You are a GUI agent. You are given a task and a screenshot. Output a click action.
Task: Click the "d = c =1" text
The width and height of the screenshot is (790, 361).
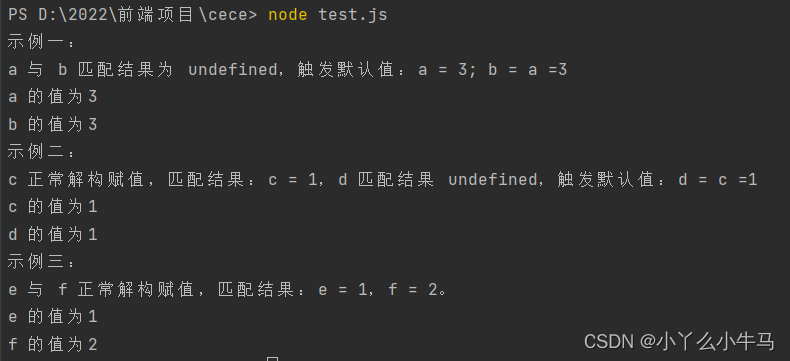pyautogui.click(x=717, y=180)
